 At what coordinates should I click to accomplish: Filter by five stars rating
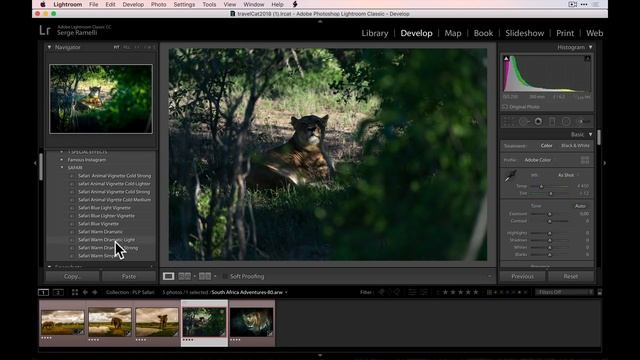tap(476, 292)
